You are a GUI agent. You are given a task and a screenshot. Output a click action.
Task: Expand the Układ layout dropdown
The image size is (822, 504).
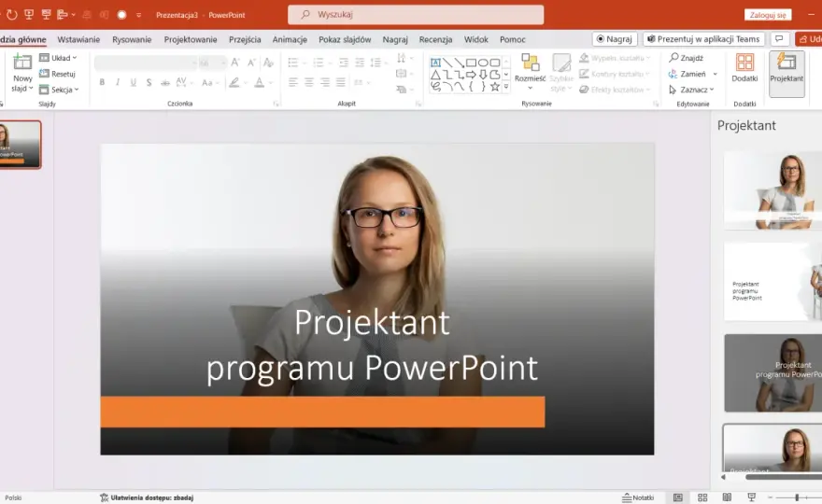click(x=75, y=58)
